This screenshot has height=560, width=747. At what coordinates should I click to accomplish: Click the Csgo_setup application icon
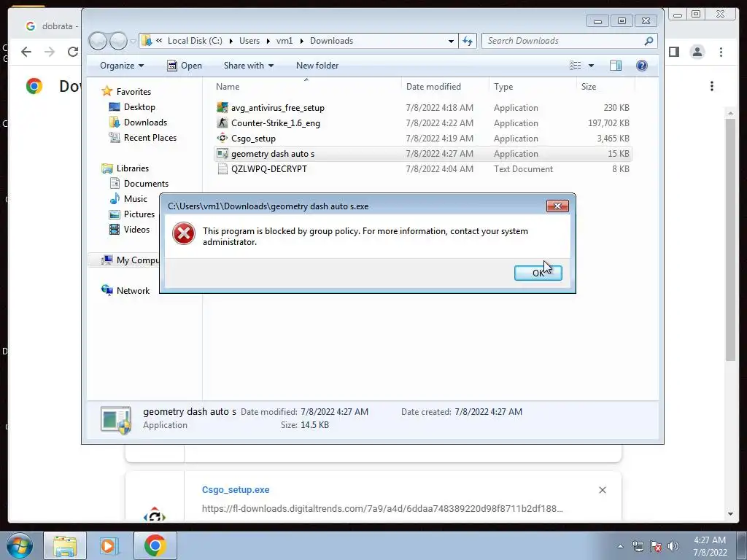tap(222, 138)
